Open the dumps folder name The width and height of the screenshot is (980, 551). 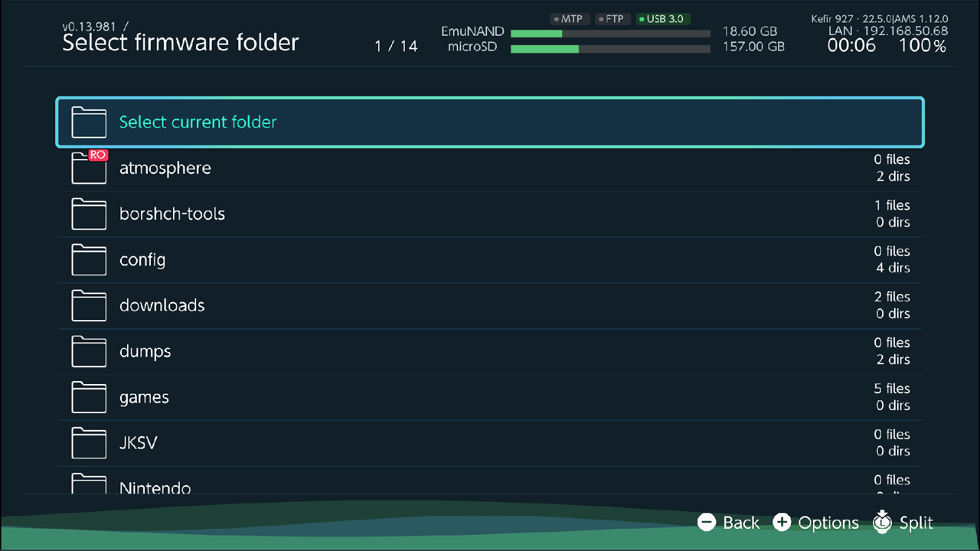(145, 352)
